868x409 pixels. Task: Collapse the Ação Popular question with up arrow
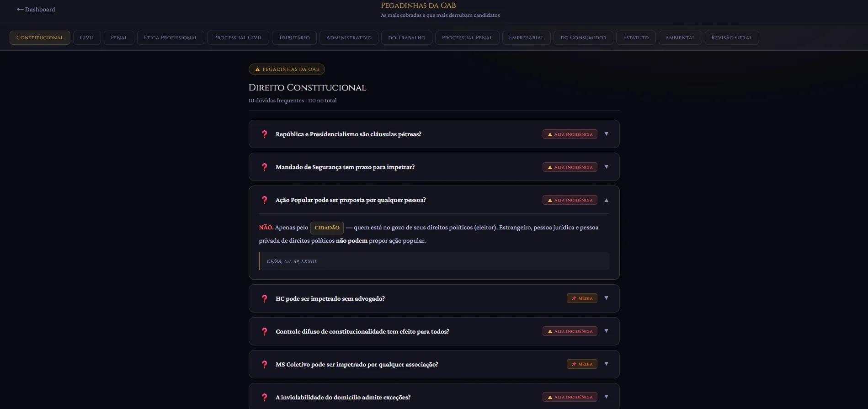point(607,200)
